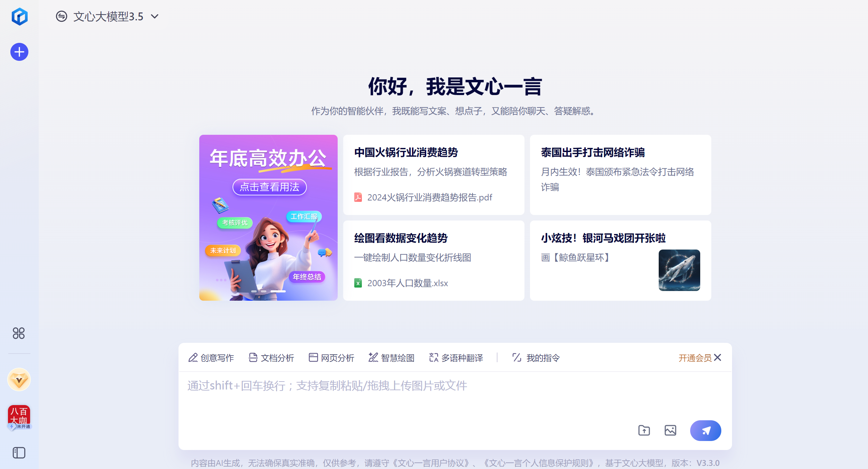868x469 pixels.
Task: Click the 画【鲸鱼跃星环】 prompt text
Action: click(x=576, y=257)
